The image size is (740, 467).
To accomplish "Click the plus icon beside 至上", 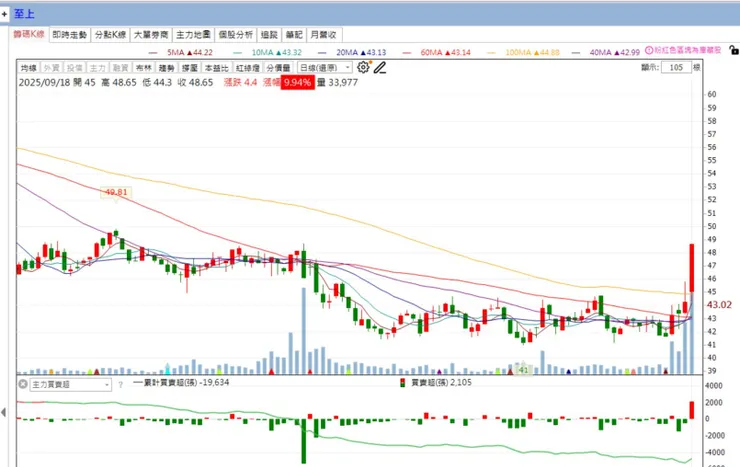I will pyautogui.click(x=4, y=14).
